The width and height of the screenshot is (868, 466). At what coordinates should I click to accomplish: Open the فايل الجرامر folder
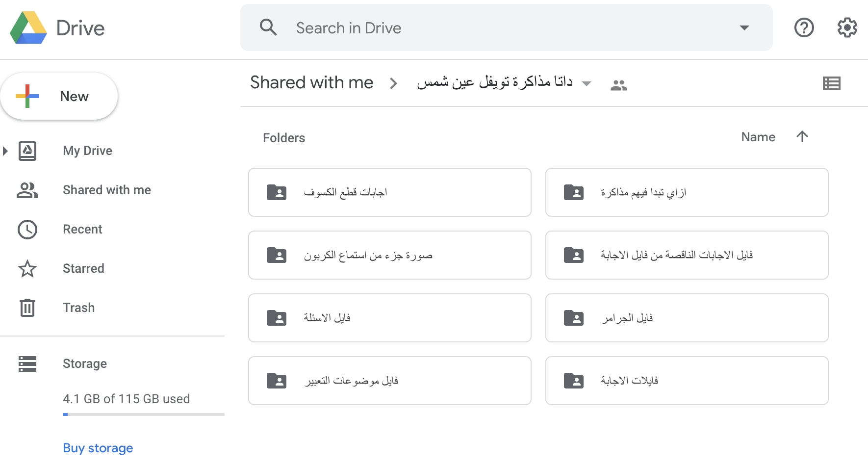686,318
